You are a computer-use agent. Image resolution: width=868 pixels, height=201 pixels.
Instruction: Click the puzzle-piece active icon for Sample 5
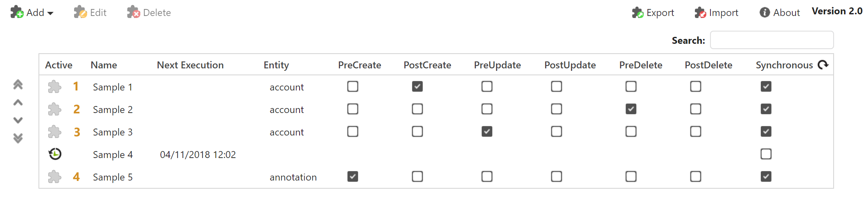[x=54, y=177]
